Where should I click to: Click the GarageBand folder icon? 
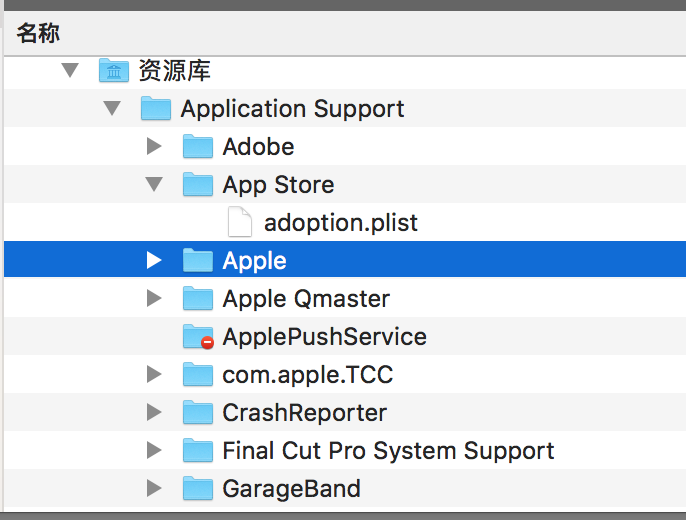(x=198, y=489)
